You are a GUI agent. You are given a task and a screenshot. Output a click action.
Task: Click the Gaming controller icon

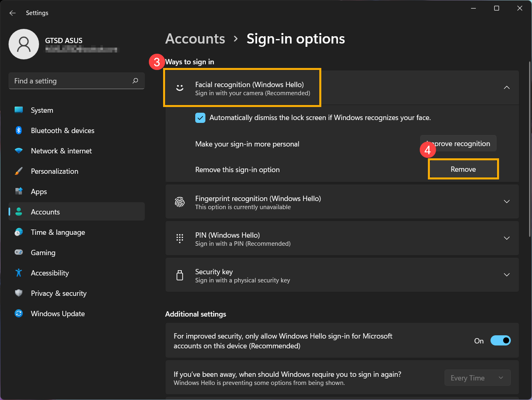(x=19, y=252)
